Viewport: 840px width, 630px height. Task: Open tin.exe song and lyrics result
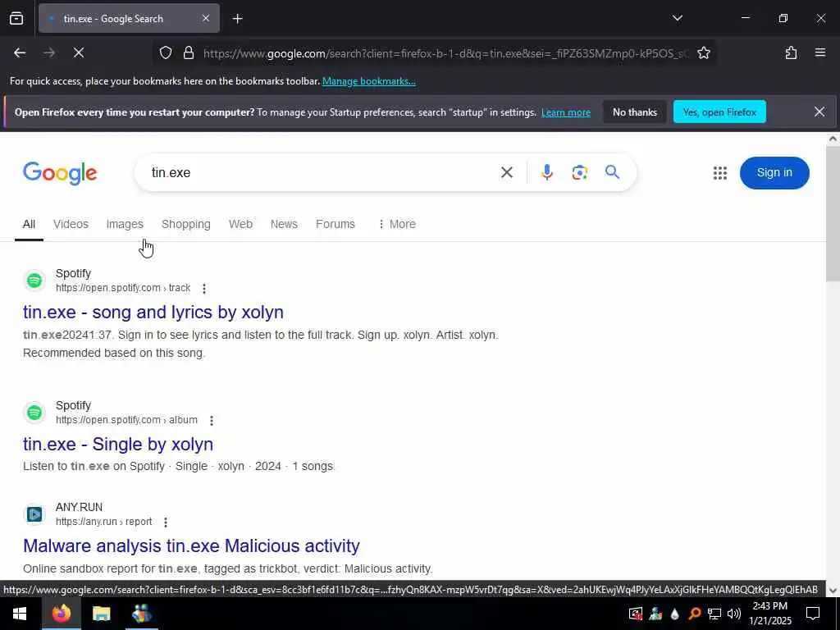pyautogui.click(x=153, y=312)
